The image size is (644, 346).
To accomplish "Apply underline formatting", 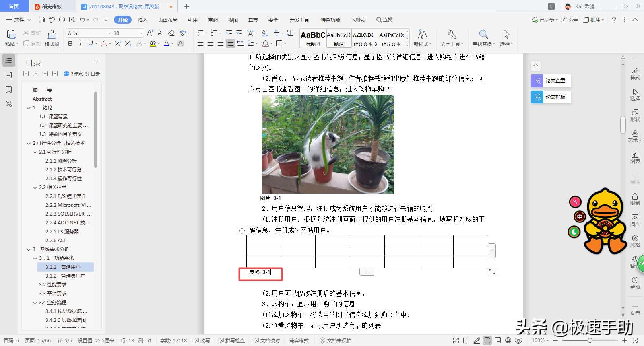I will click(x=90, y=43).
